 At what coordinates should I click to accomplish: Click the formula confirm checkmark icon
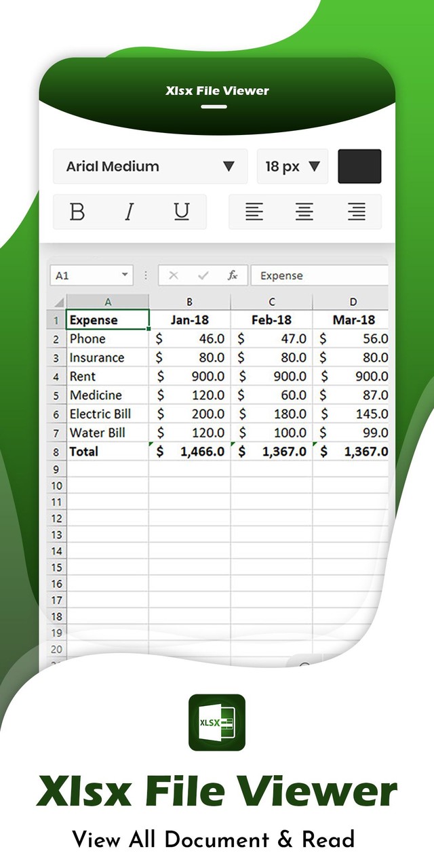tap(203, 275)
